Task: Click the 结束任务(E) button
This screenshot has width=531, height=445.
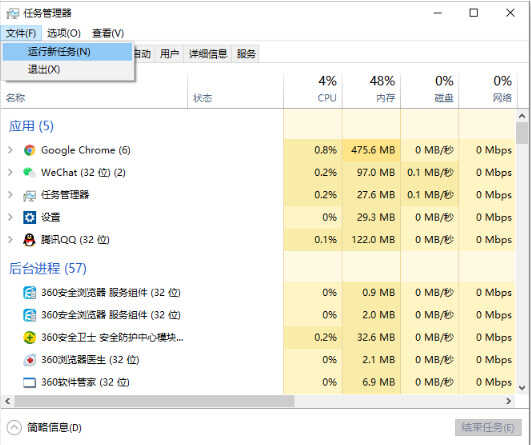Action: pos(488,427)
